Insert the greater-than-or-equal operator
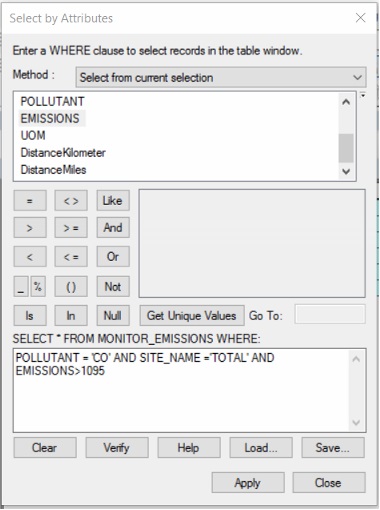This screenshot has width=380, height=510. [71, 228]
